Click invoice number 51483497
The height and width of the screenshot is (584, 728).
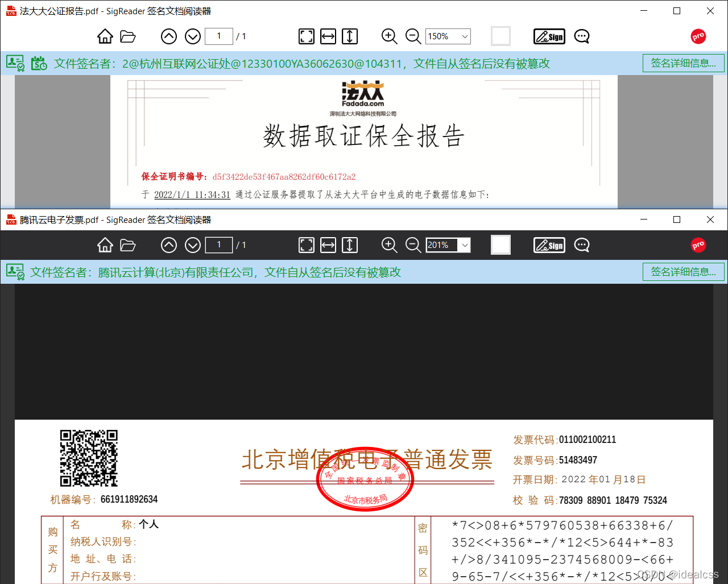pyautogui.click(x=578, y=460)
